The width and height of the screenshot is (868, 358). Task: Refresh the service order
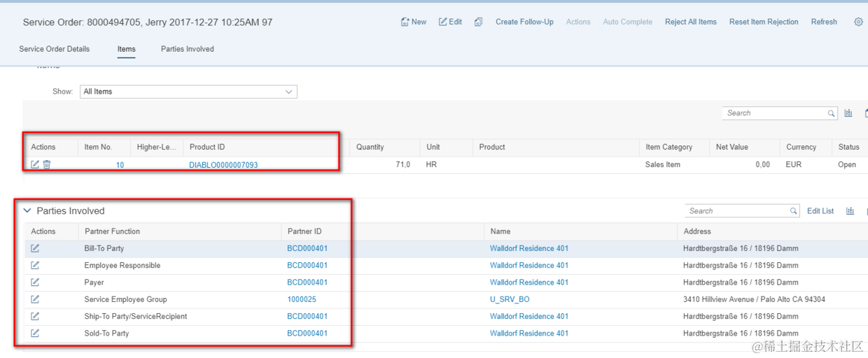[824, 22]
